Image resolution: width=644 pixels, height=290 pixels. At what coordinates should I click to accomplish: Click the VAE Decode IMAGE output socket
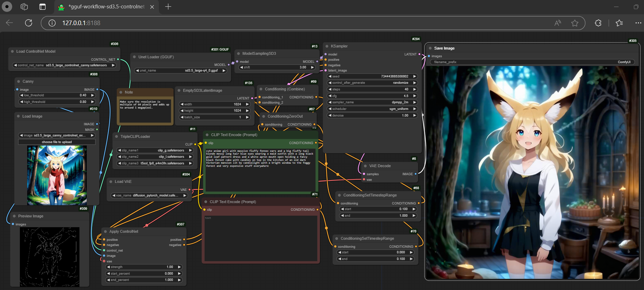coord(415,174)
